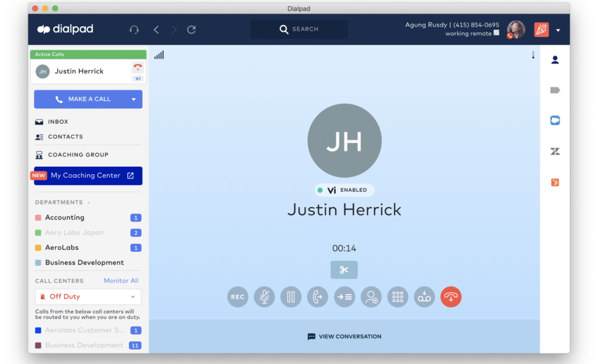
Task: Put the call on hold
Action: tap(291, 297)
